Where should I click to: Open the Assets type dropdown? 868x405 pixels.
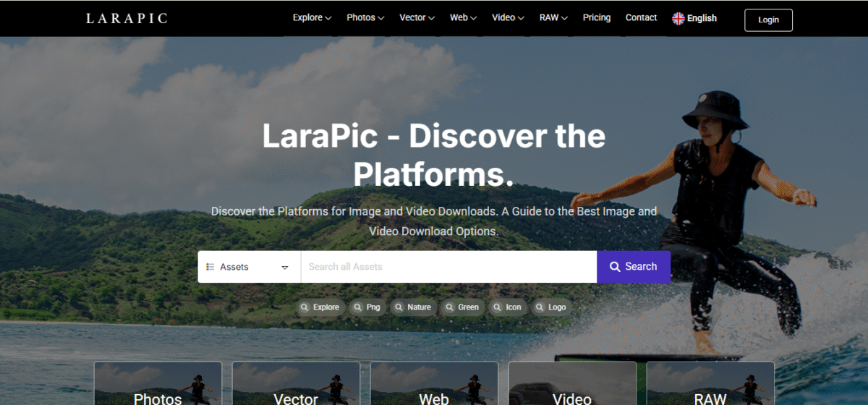tap(248, 267)
